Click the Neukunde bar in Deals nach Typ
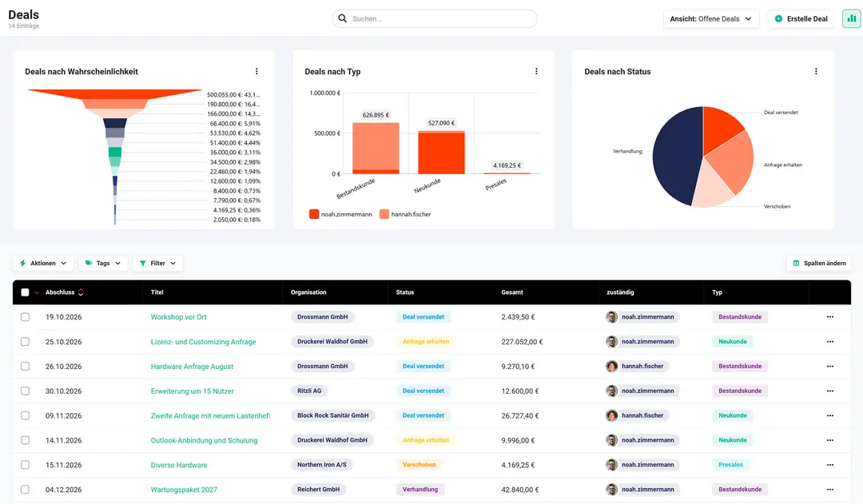863x504 pixels. [x=441, y=153]
